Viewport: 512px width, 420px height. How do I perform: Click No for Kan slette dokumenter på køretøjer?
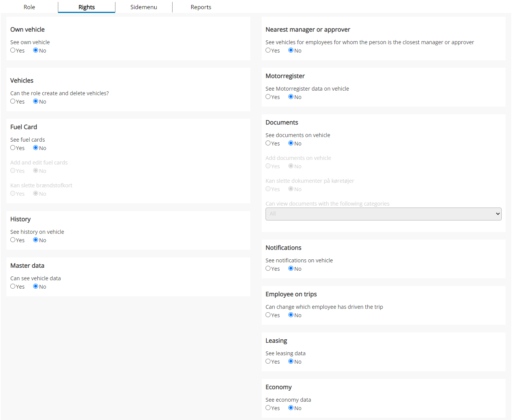pos(291,189)
